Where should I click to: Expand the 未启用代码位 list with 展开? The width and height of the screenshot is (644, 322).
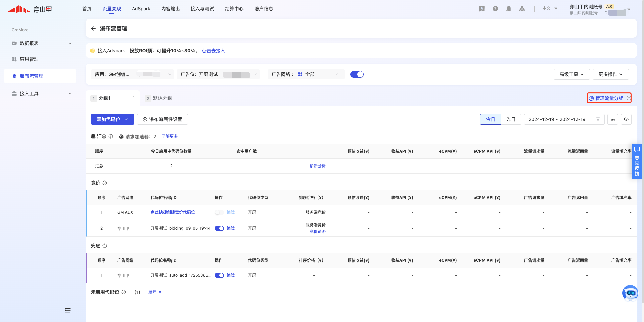point(155,292)
